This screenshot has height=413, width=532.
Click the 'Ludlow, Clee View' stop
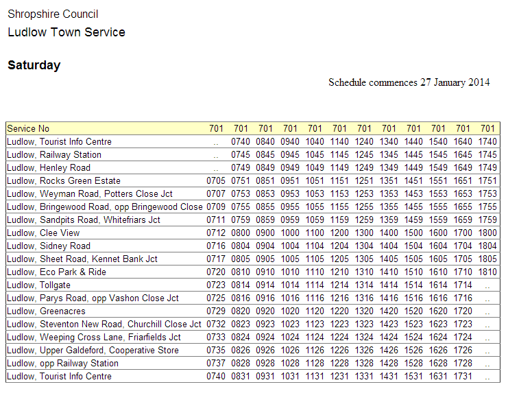point(43,233)
